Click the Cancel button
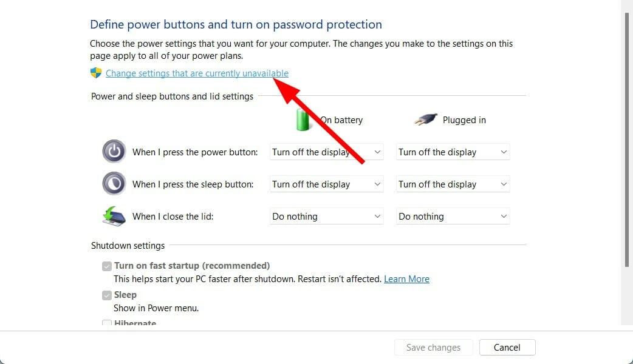 (x=507, y=347)
